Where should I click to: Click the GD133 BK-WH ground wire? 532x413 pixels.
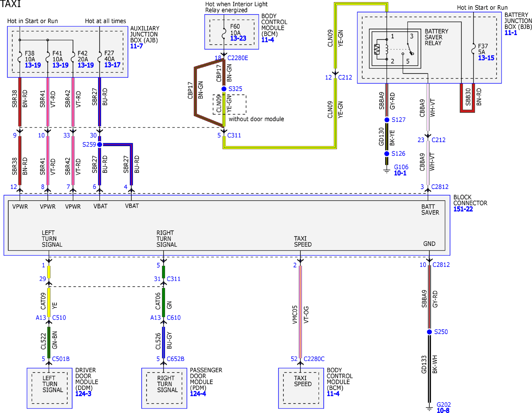click(429, 369)
